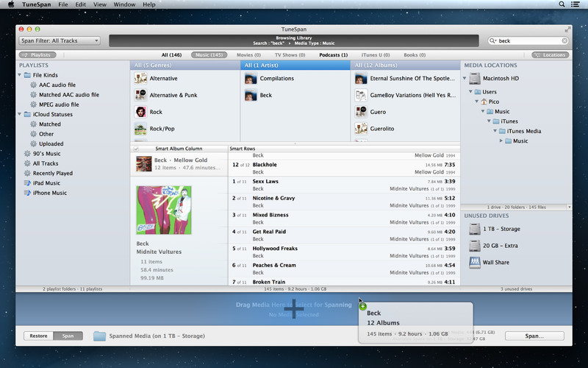The width and height of the screenshot is (588, 368).
Task: Select the Music (145) media tab
Action: 209,54
